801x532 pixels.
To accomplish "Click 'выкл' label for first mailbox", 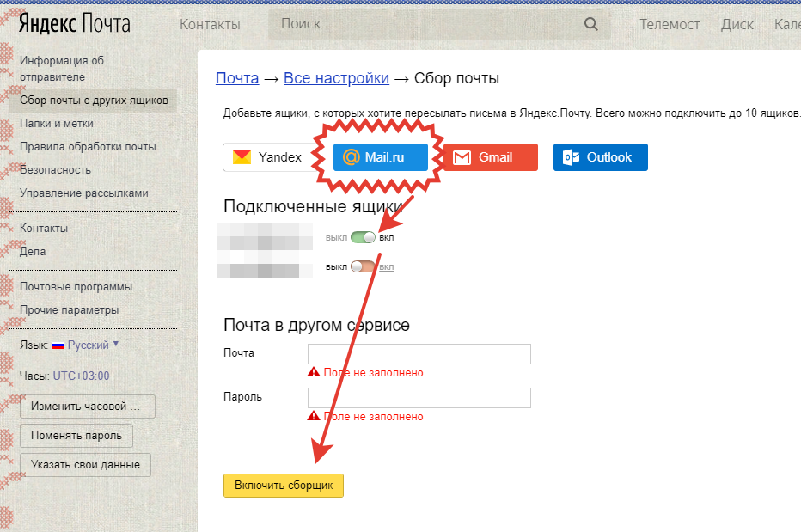I will point(336,238).
